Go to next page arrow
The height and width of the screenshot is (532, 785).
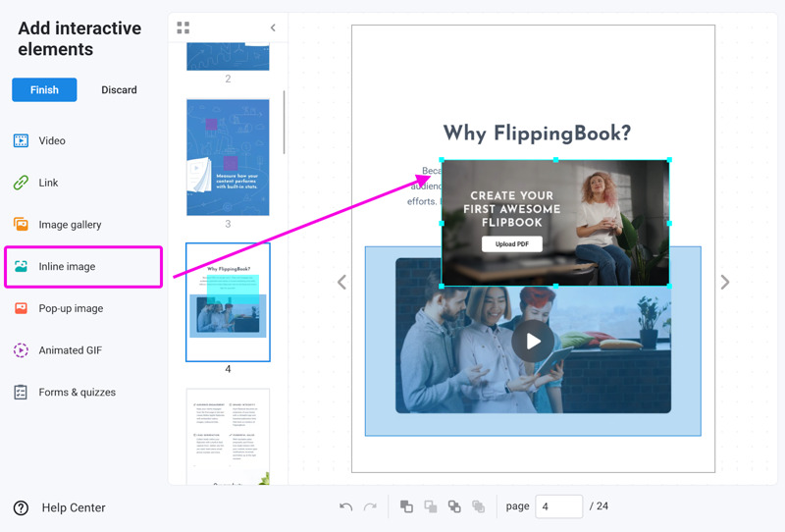725,282
